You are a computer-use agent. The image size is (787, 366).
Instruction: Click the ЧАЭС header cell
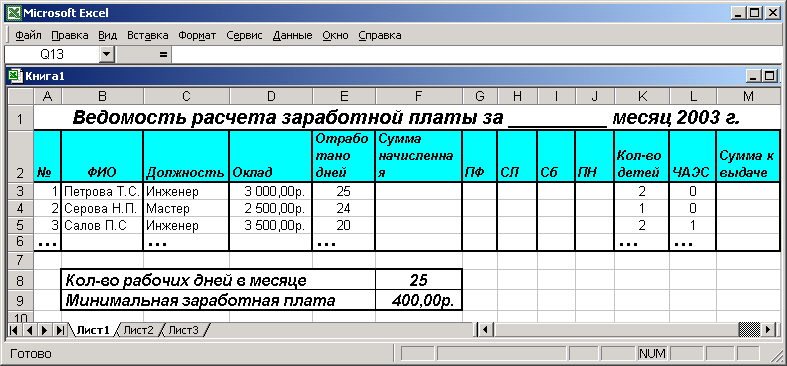point(693,156)
